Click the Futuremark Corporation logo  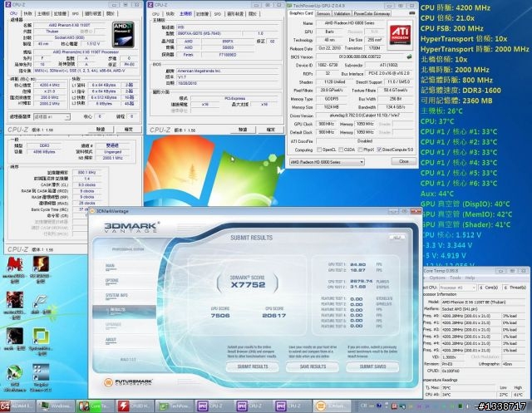coord(129,382)
